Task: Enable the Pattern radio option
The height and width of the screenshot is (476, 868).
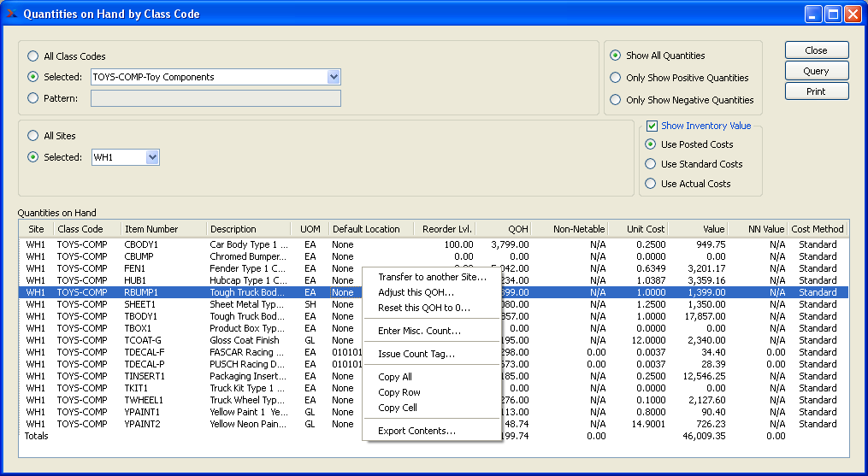Action: 33,98
